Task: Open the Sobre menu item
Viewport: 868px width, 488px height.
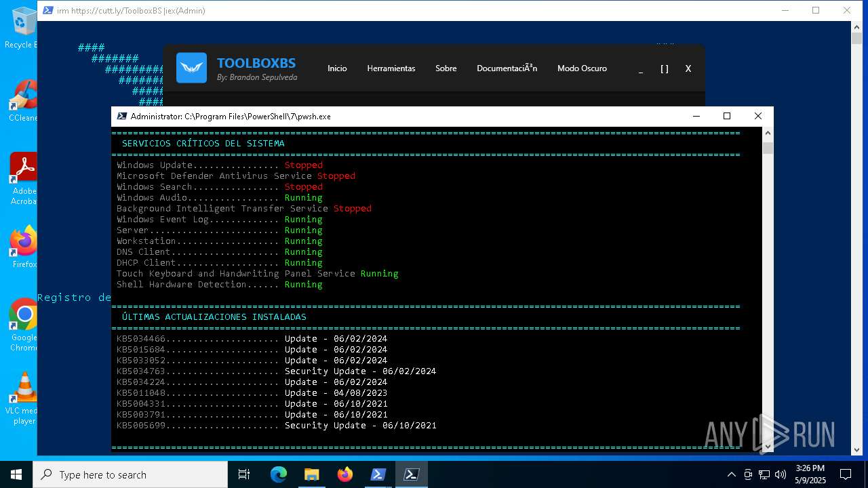Action: click(446, 68)
